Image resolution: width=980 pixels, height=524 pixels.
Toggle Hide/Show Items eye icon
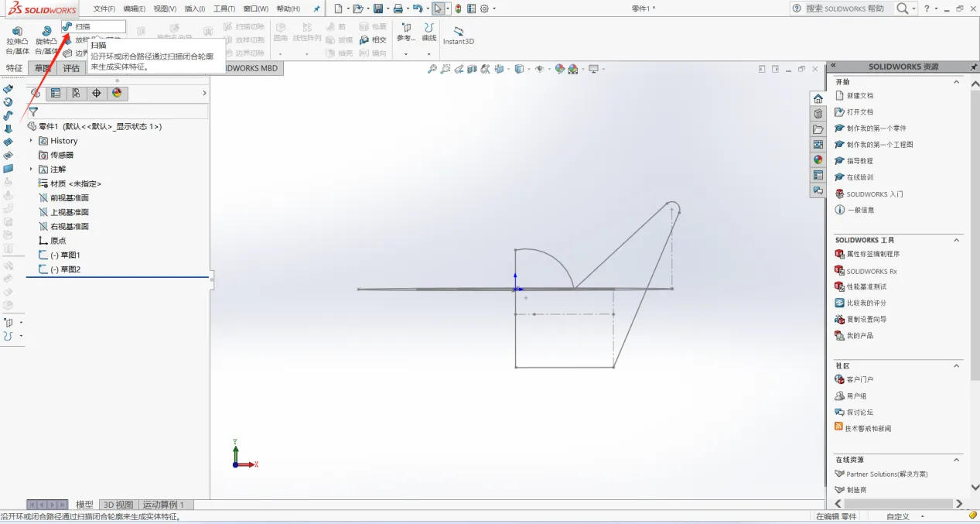click(x=539, y=69)
